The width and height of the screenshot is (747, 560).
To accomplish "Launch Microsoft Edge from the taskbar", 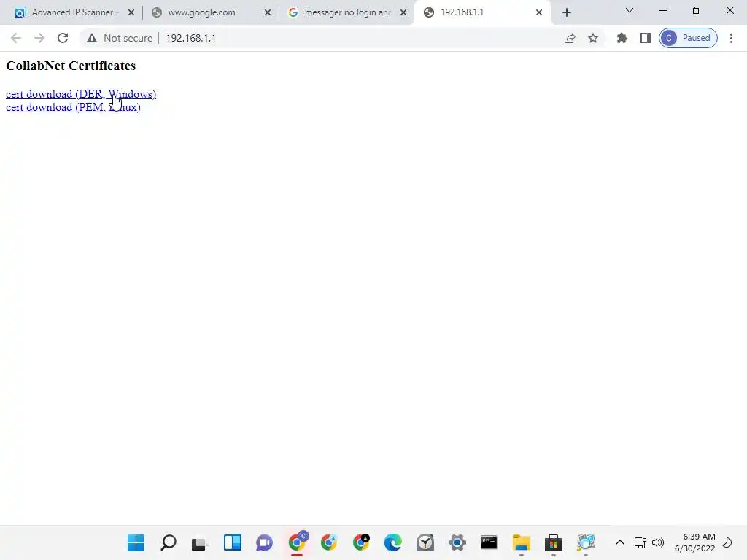I will [x=393, y=542].
